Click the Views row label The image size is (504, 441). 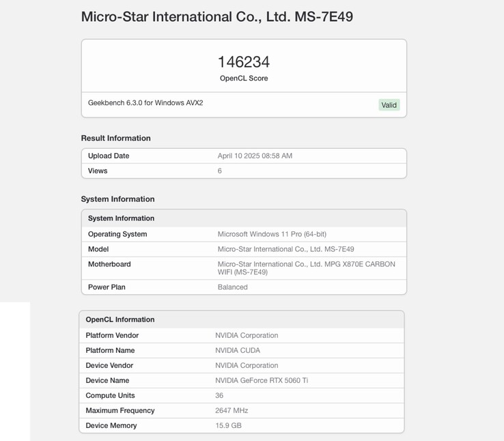click(x=98, y=171)
